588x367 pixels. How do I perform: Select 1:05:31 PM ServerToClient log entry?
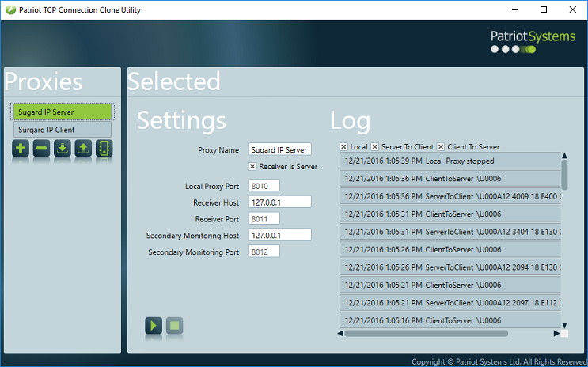pyautogui.click(x=450, y=232)
